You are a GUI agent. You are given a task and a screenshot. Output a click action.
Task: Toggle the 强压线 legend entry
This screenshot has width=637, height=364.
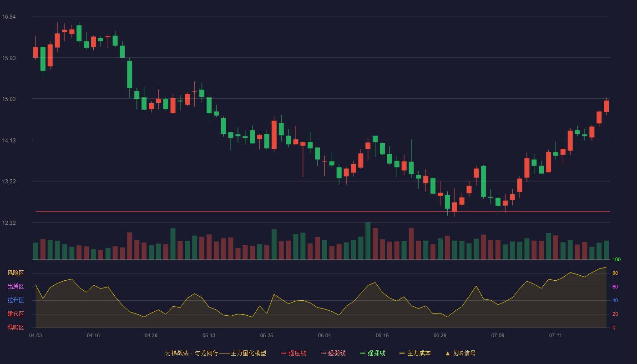click(293, 353)
